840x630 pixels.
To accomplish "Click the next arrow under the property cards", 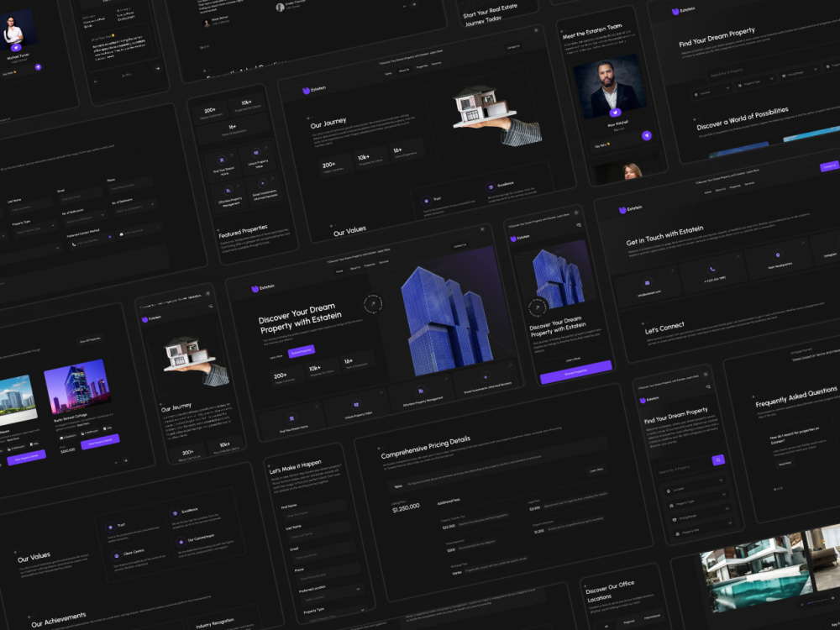I will [x=125, y=460].
